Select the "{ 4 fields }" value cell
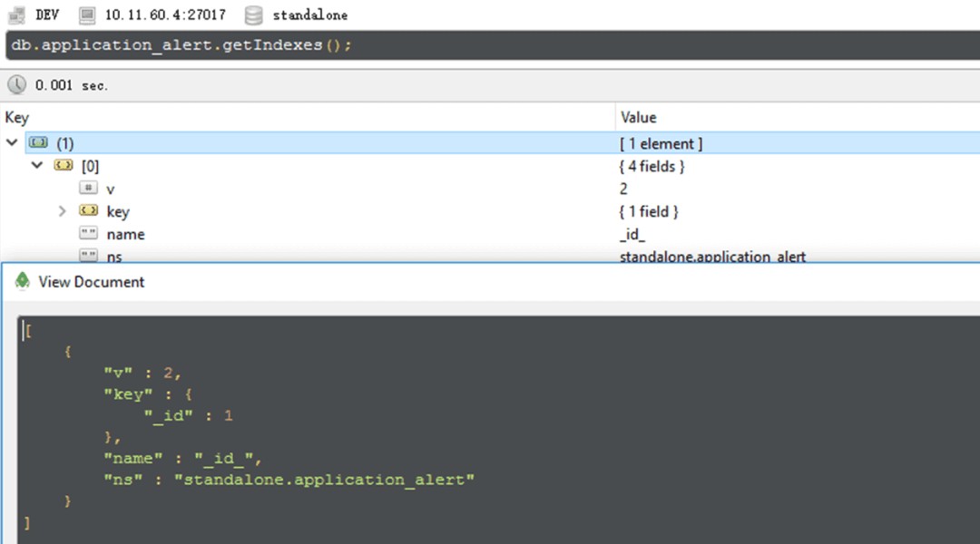This screenshot has width=980, height=544. coord(652,166)
